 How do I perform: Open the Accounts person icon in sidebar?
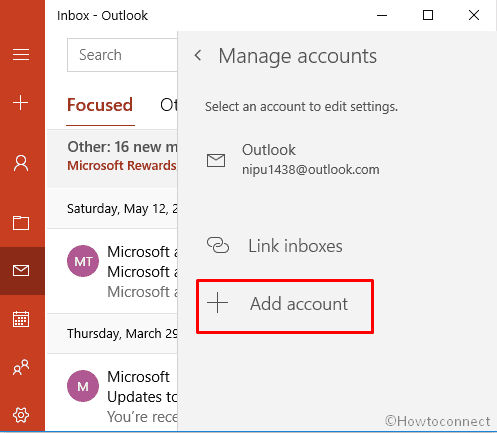coord(21,163)
